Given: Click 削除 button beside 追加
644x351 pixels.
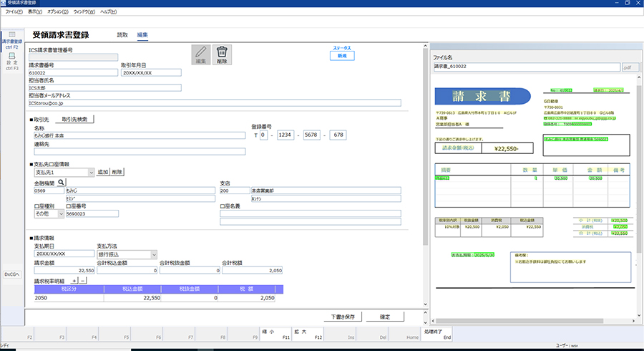Looking at the screenshot, I should 117,172.
